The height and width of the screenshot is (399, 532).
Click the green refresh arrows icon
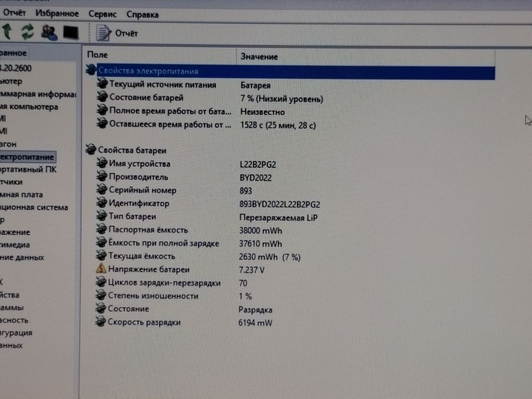tap(28, 32)
